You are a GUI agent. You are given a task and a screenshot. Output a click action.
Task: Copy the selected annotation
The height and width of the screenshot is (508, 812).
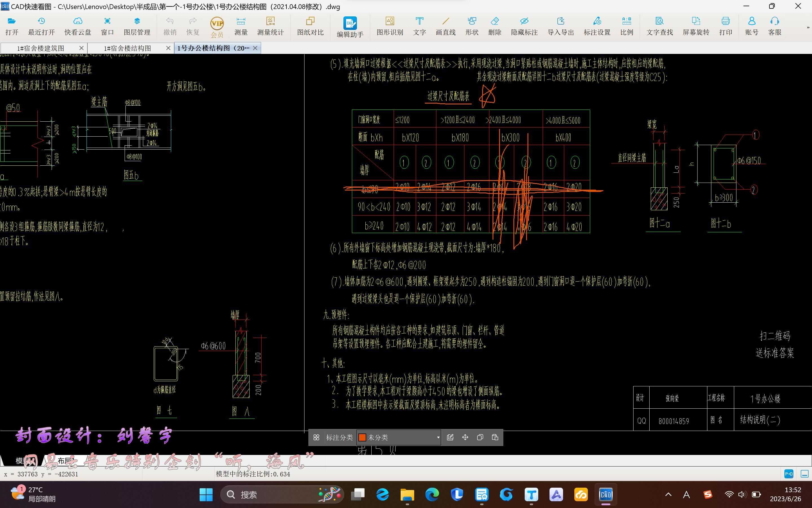click(480, 437)
